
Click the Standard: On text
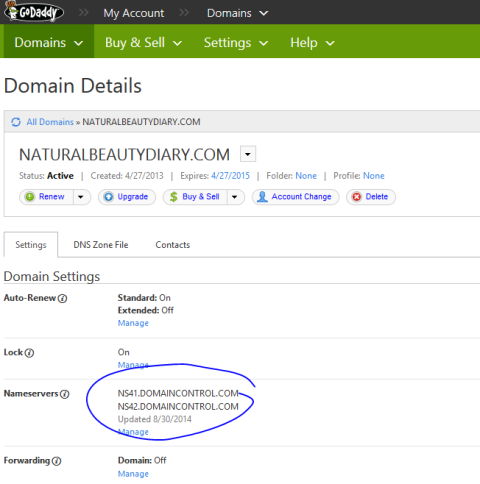coord(144,298)
